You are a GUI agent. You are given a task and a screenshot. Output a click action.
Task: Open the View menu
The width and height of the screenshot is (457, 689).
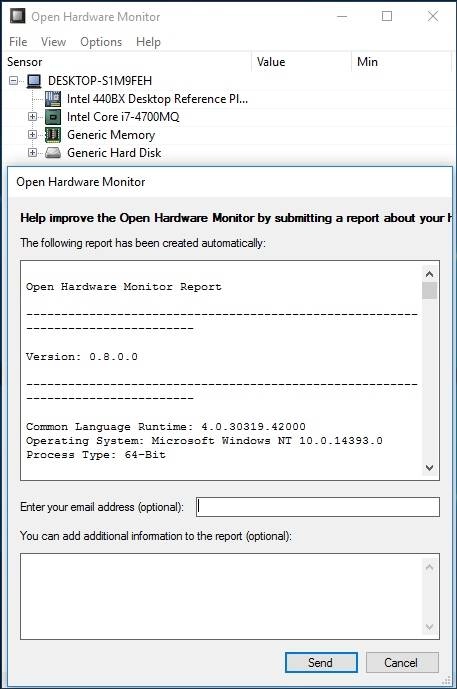click(x=54, y=42)
